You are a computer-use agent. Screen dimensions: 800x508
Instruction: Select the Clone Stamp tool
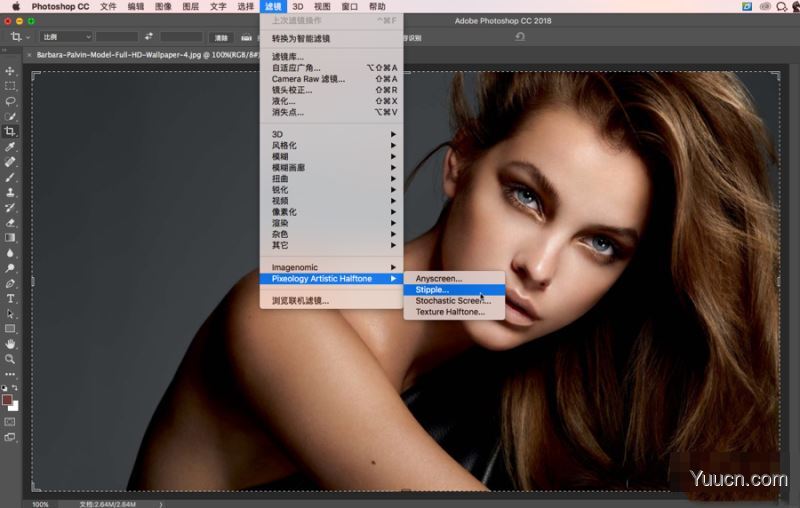click(x=10, y=192)
